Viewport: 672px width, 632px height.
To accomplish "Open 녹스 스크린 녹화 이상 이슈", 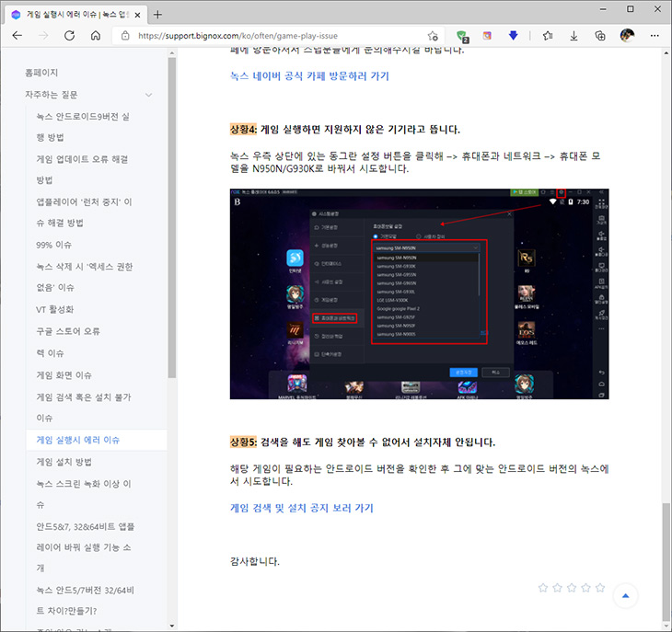I will tap(84, 494).
